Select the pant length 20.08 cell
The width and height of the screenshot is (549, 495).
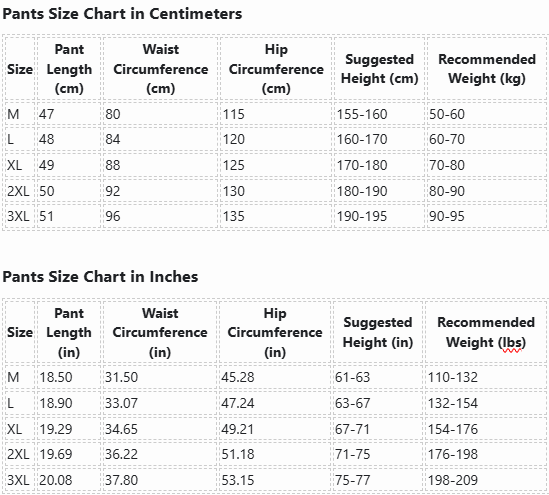pyautogui.click(x=69, y=480)
